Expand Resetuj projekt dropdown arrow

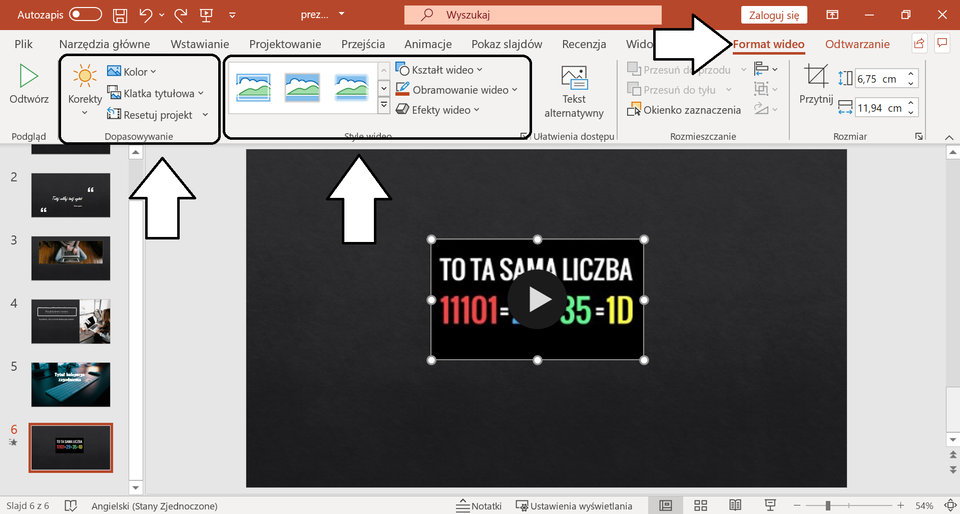point(205,114)
